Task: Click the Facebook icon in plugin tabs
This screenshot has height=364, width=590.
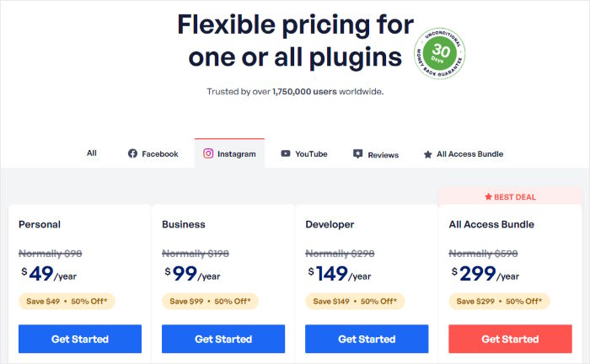Action: 132,154
